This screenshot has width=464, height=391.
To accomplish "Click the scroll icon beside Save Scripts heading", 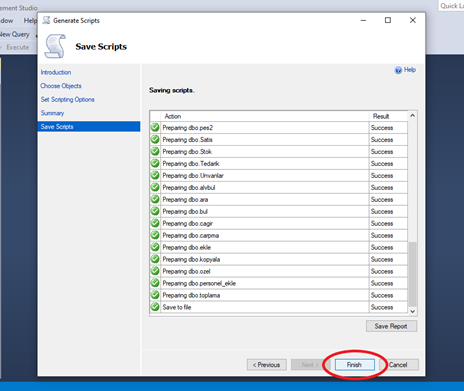I will pyautogui.click(x=55, y=46).
